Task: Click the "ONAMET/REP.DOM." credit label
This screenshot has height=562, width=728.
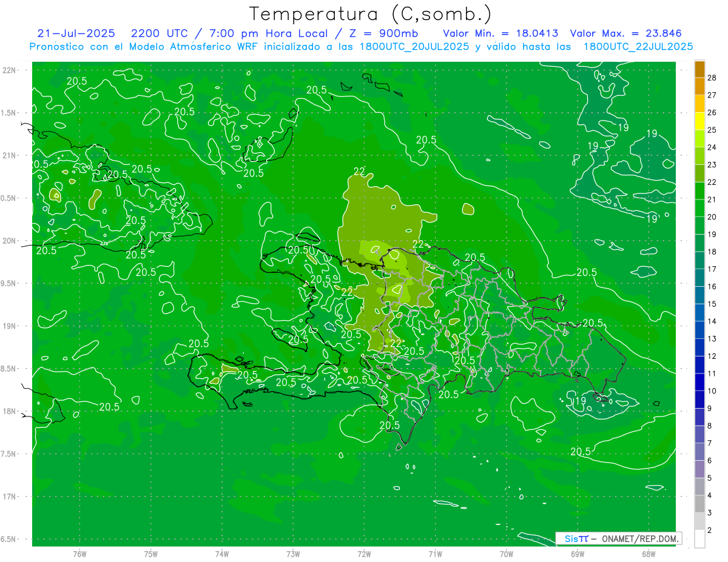Action: tap(641, 538)
